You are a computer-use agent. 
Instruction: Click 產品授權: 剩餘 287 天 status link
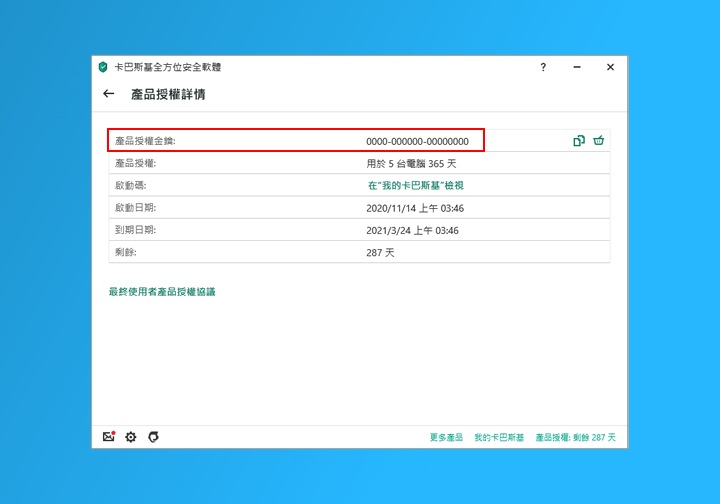(576, 438)
